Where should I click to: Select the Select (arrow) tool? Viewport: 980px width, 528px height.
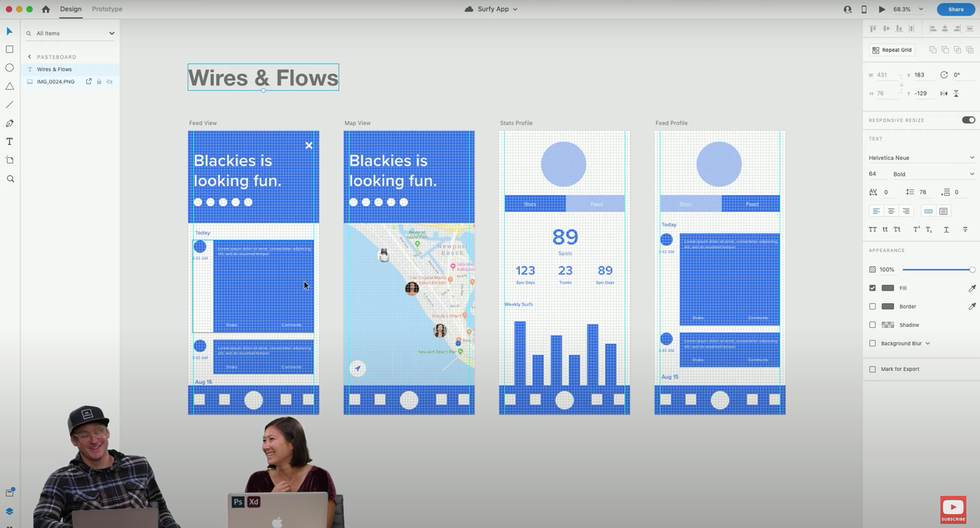pos(9,32)
